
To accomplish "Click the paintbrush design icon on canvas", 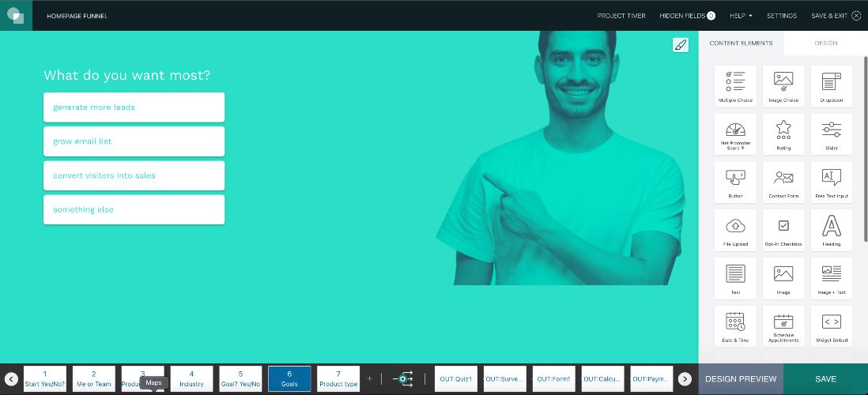I will click(681, 45).
